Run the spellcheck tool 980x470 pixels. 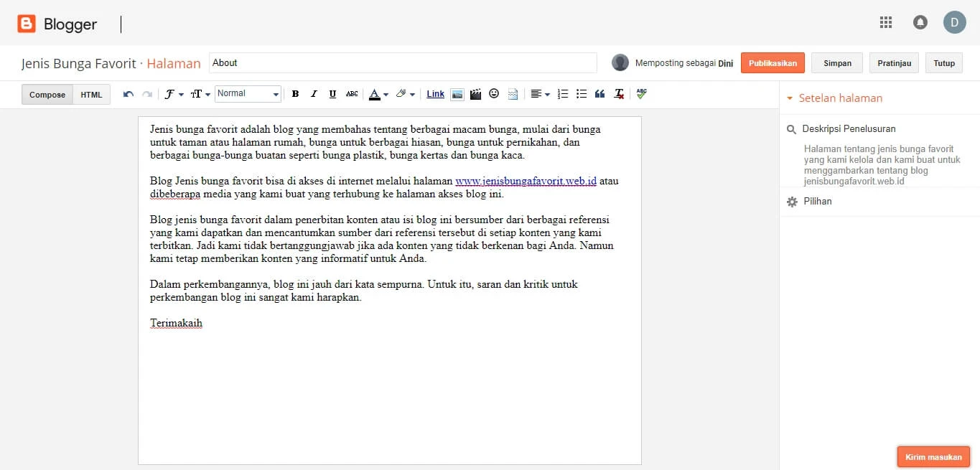pyautogui.click(x=640, y=93)
